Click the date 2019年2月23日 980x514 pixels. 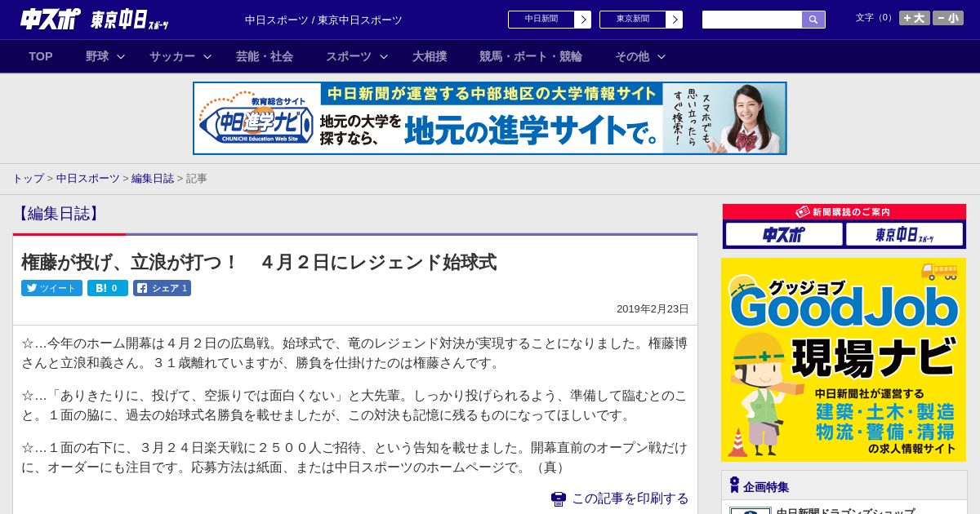tap(653, 309)
